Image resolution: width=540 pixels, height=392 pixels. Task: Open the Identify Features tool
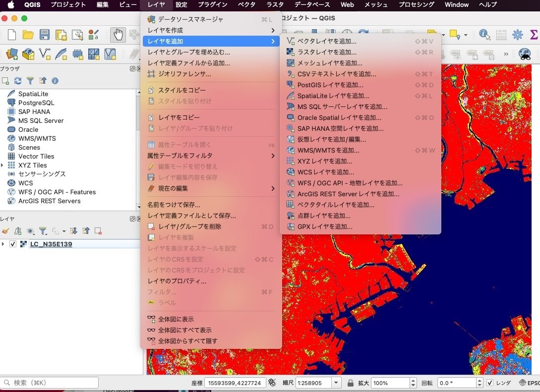[x=484, y=34]
